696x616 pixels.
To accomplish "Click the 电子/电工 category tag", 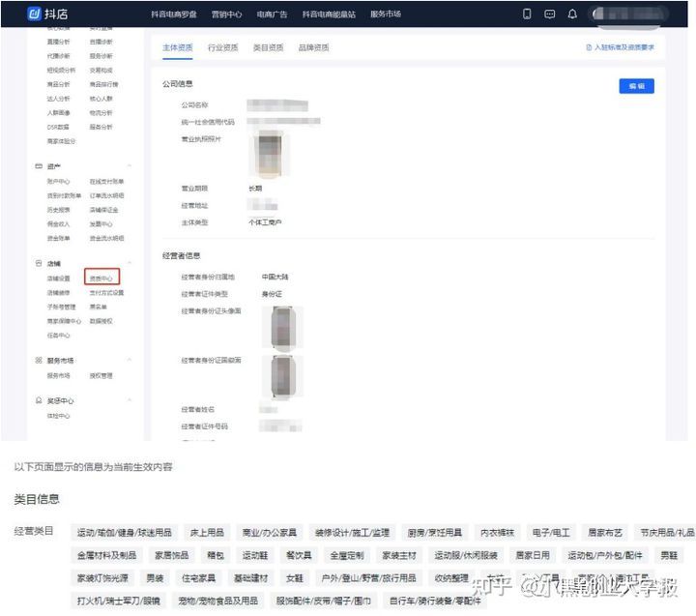I will pos(551,532).
